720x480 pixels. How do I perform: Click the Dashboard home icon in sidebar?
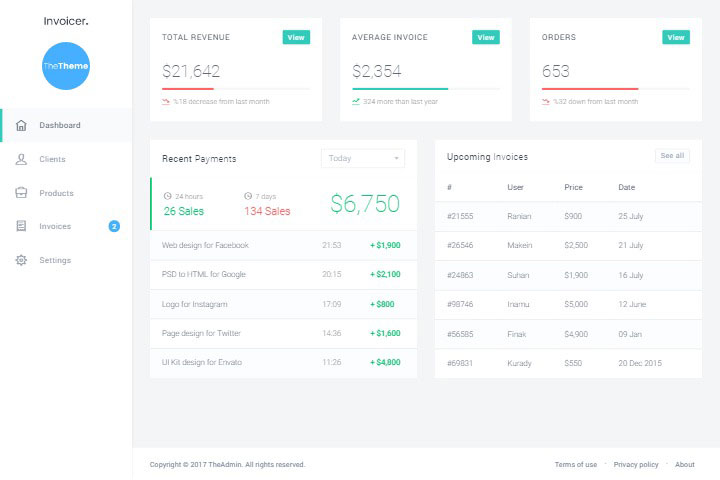(x=21, y=125)
